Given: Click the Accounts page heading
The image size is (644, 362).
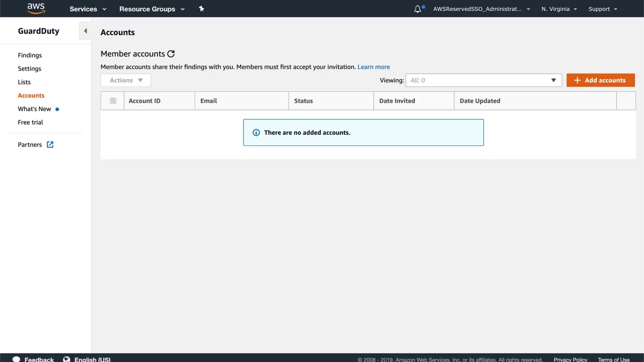Looking at the screenshot, I should coord(118,32).
